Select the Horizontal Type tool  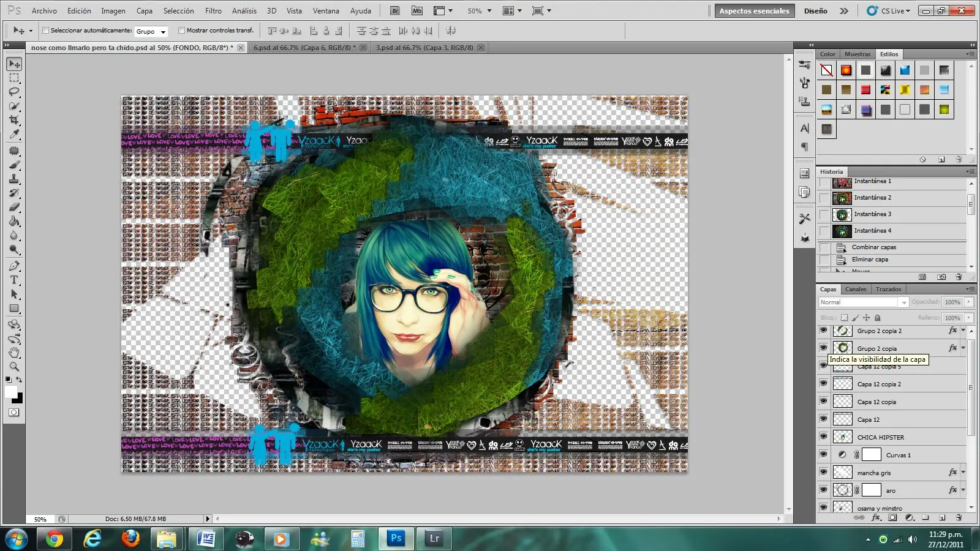[14, 280]
